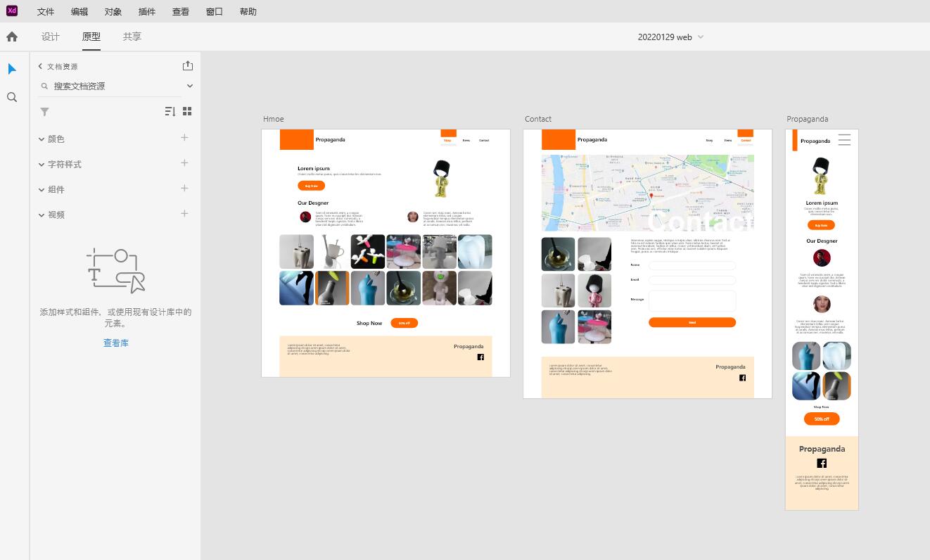Screen dimensions: 930x560
Task: Switch to the 设计 tab
Action: coord(51,37)
